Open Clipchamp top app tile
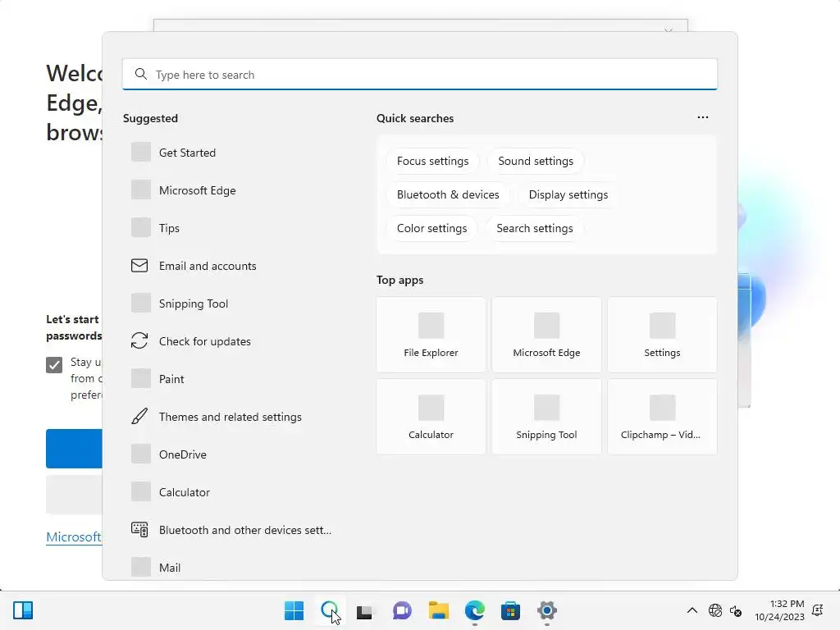 (662, 417)
